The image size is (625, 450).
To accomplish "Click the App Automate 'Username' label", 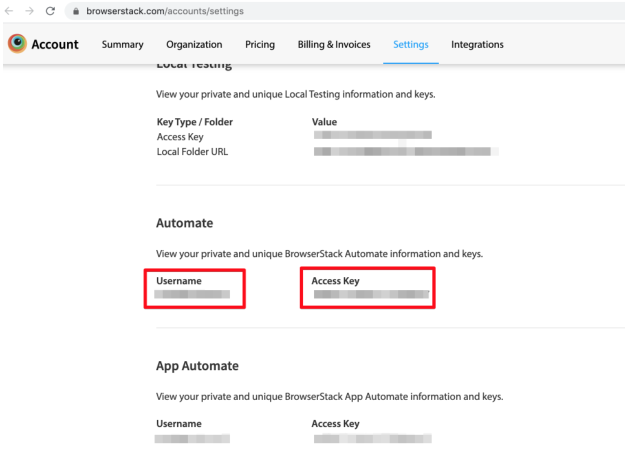I will pos(179,424).
